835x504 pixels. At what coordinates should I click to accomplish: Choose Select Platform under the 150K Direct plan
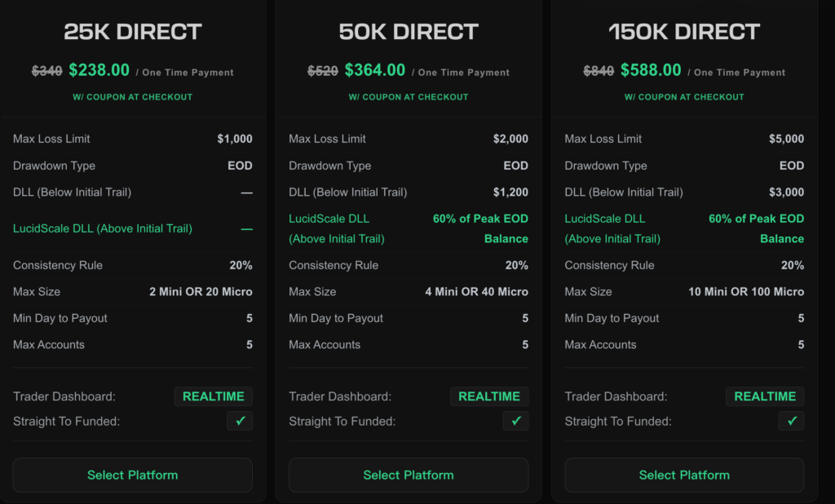coord(684,475)
